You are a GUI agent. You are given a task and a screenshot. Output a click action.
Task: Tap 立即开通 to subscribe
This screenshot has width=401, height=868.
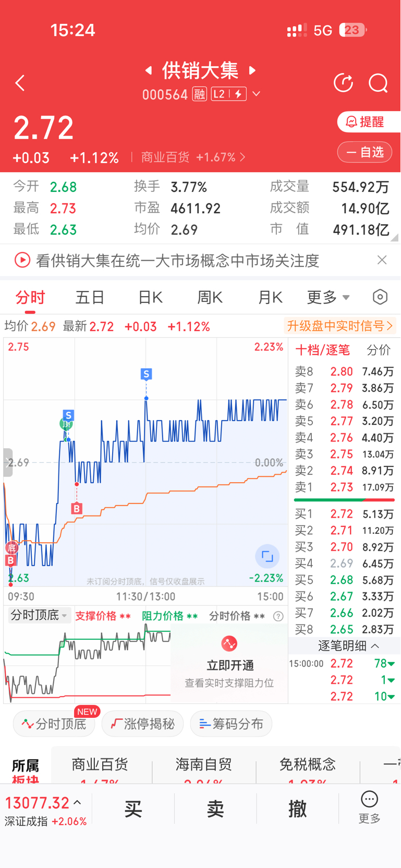[229, 665]
